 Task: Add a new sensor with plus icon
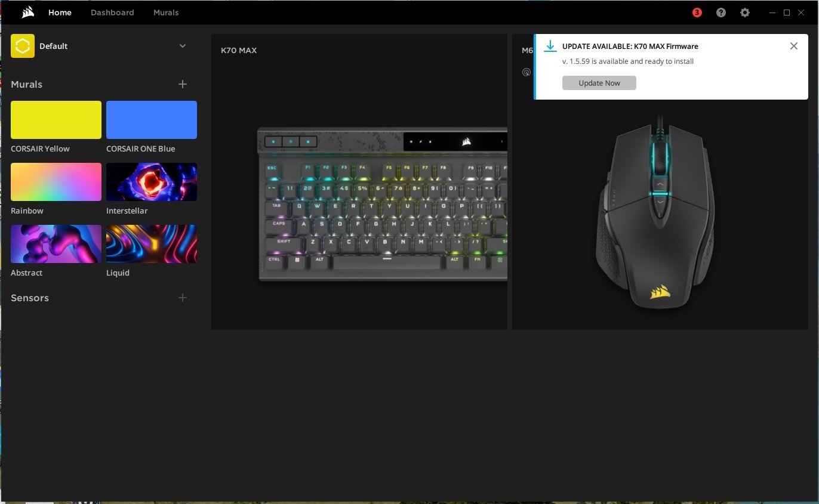click(183, 298)
